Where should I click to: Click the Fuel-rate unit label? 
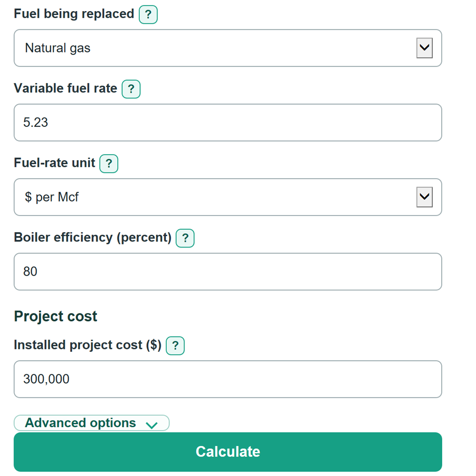click(x=54, y=163)
